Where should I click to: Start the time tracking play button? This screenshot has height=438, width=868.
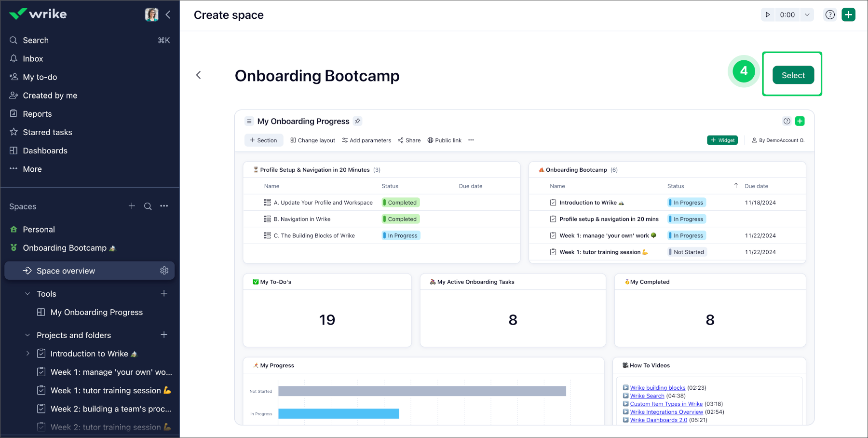point(768,14)
